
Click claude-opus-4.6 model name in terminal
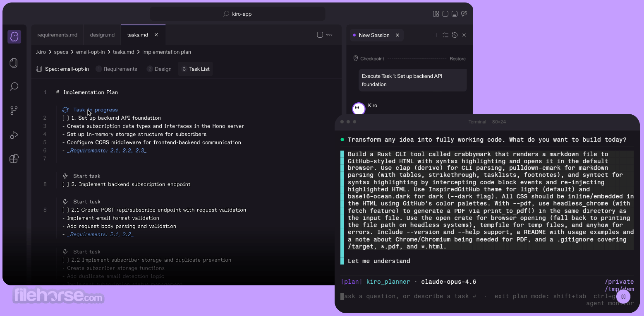pos(449,282)
